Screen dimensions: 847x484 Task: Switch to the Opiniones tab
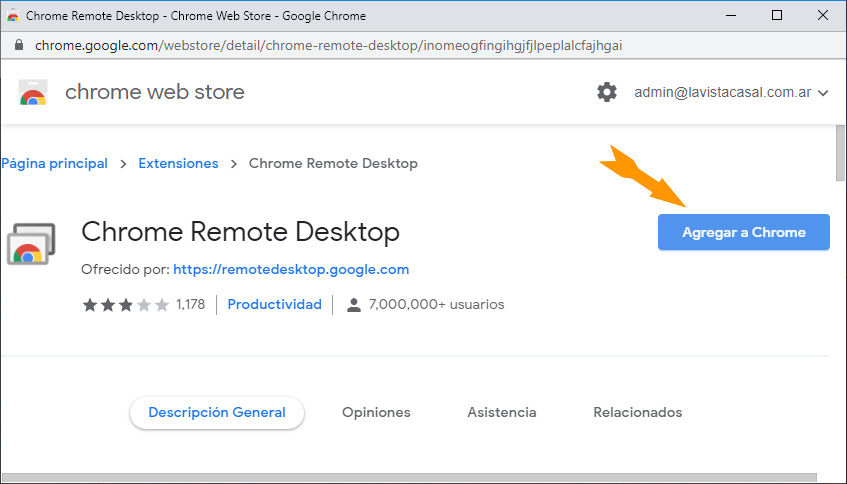pyautogui.click(x=376, y=412)
